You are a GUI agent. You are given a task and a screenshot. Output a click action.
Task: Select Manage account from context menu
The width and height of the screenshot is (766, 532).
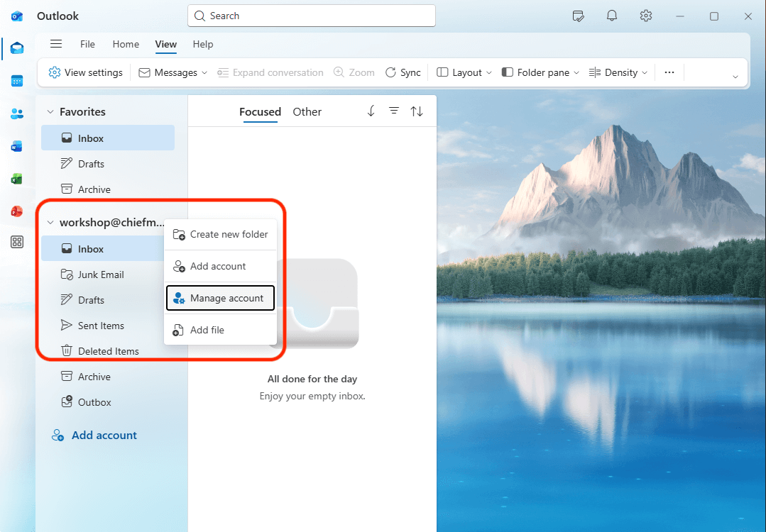pyautogui.click(x=220, y=299)
